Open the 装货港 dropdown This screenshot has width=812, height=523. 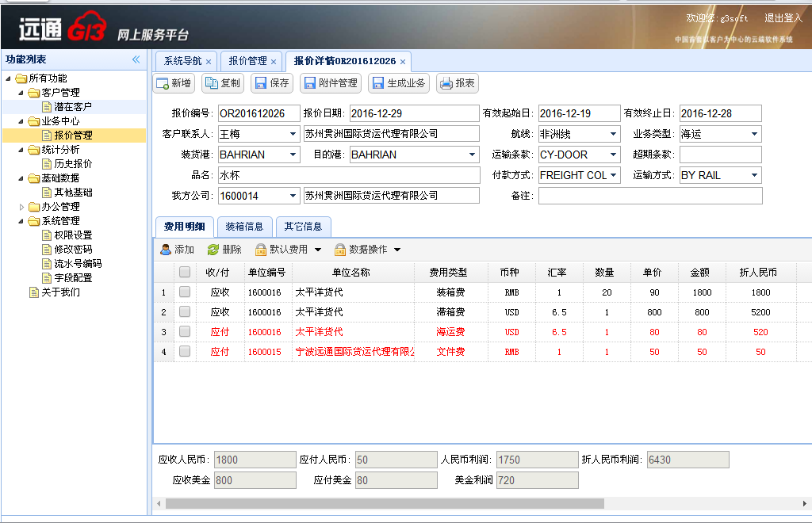click(293, 155)
